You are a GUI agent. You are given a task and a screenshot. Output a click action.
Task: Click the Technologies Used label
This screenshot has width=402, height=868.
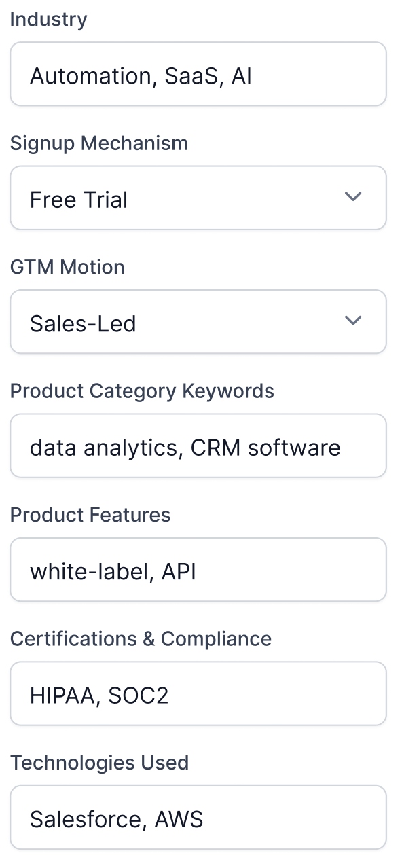[100, 763]
